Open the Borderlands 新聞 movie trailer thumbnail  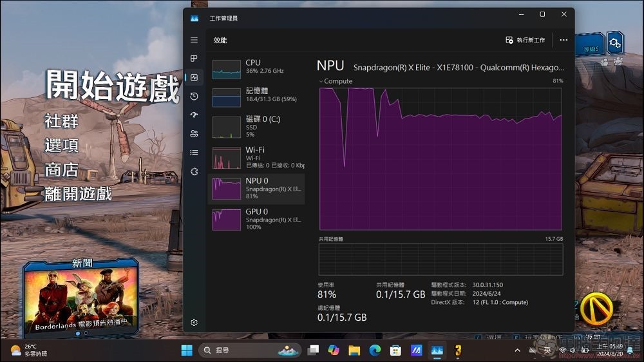[81, 299]
